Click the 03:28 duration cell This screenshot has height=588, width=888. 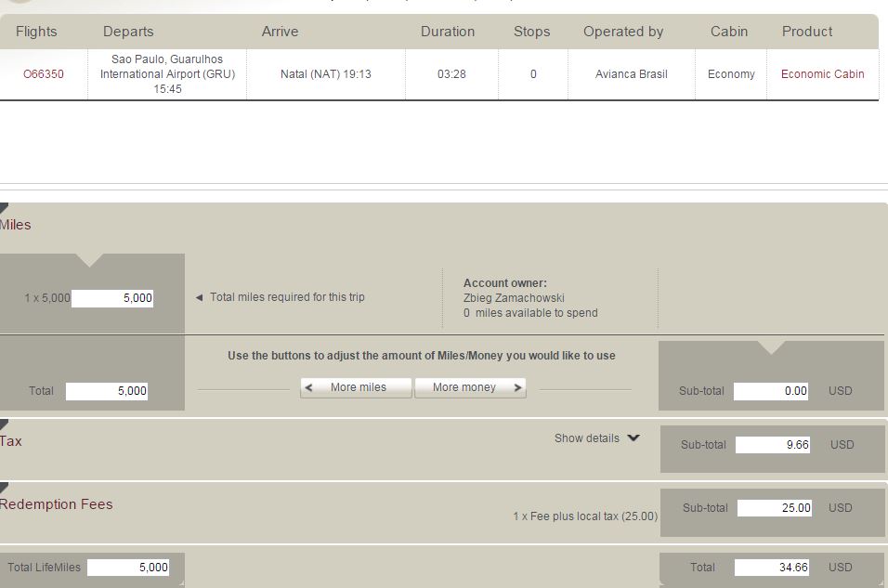tap(451, 74)
